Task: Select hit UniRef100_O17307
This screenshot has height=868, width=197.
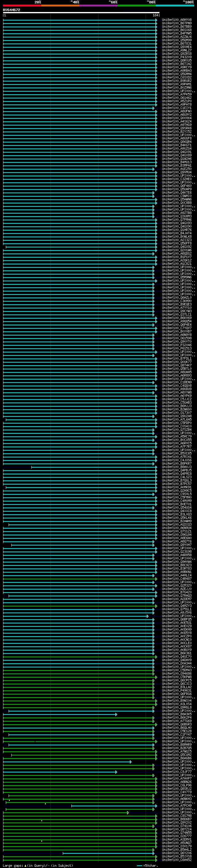Action: (176, 412)
